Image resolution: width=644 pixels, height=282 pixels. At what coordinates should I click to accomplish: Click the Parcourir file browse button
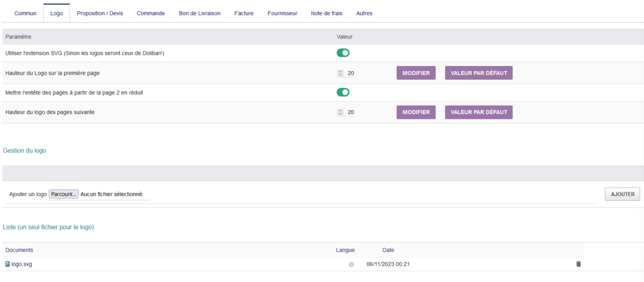64,194
